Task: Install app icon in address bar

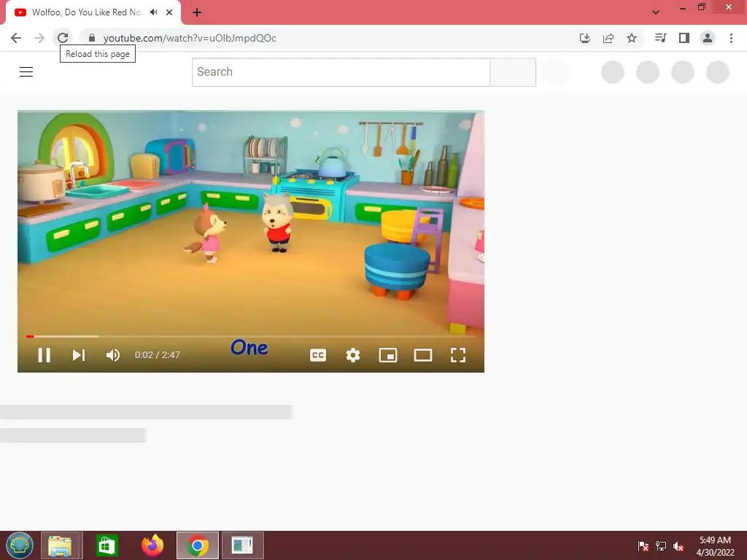Action: (x=585, y=38)
